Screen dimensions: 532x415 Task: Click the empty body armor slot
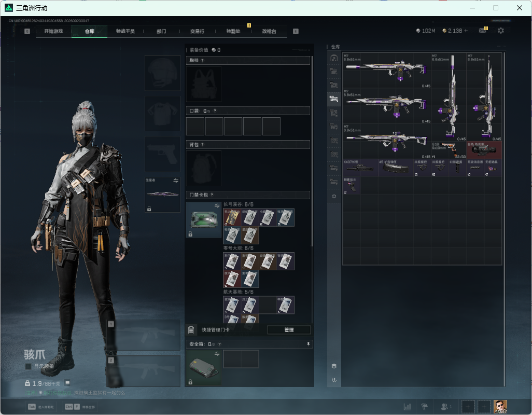162,114
